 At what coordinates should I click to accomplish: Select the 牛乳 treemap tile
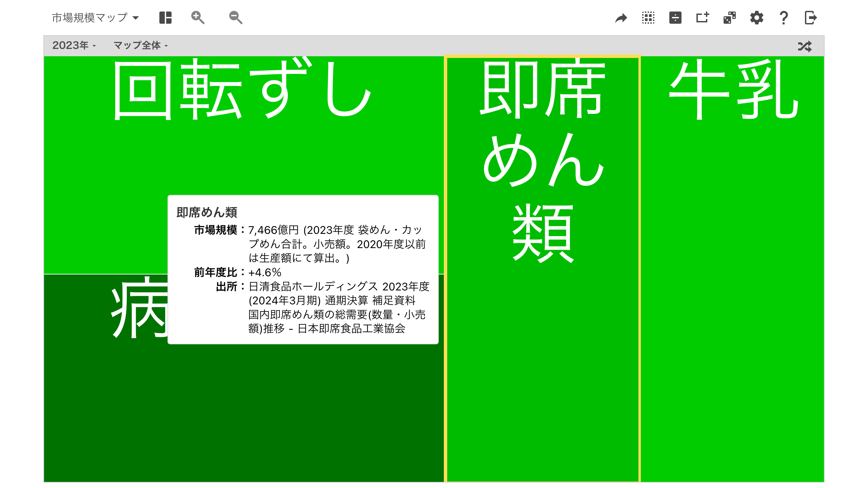click(732, 269)
